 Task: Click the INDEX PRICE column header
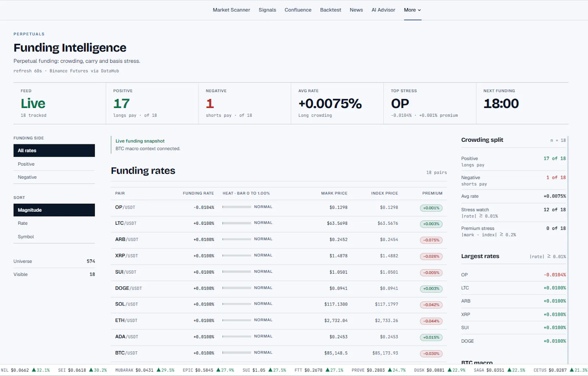tap(384, 193)
